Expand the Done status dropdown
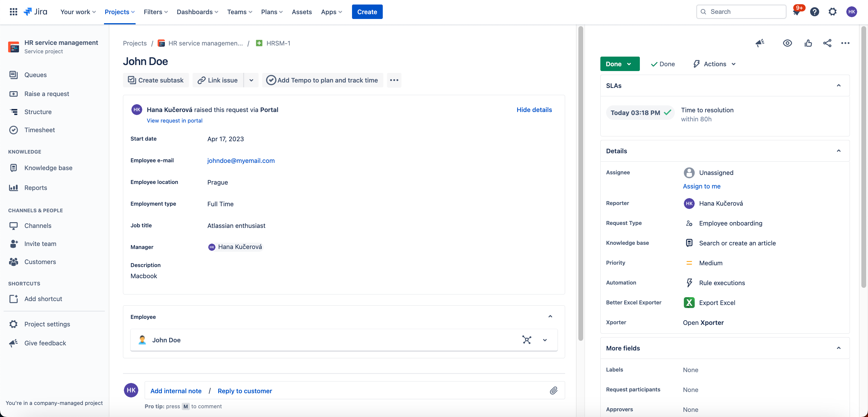 (620, 64)
